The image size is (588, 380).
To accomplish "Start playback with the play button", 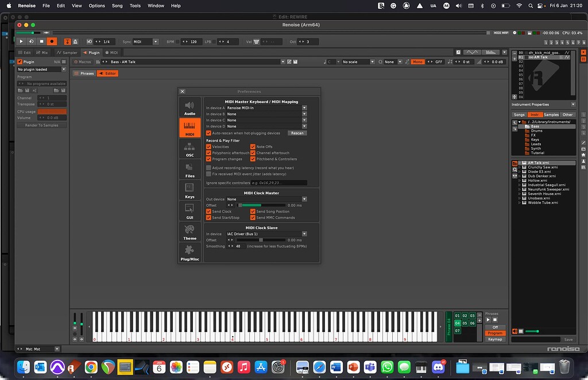I will [21, 42].
